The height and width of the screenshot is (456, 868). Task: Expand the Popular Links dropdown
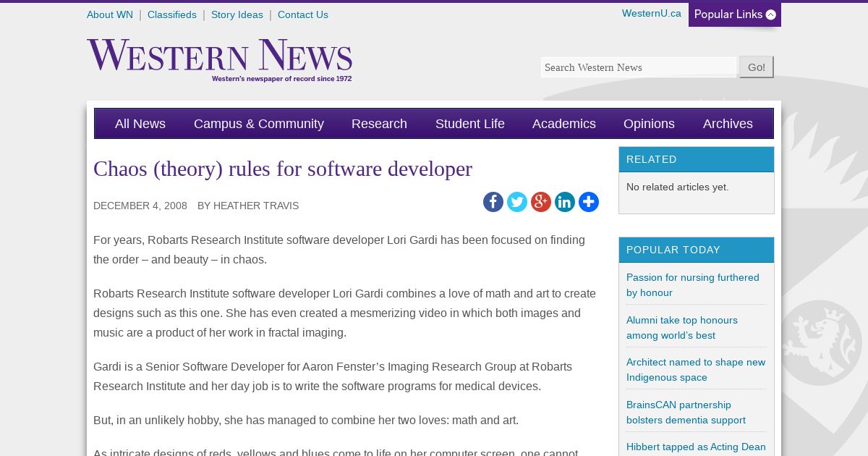point(735,14)
